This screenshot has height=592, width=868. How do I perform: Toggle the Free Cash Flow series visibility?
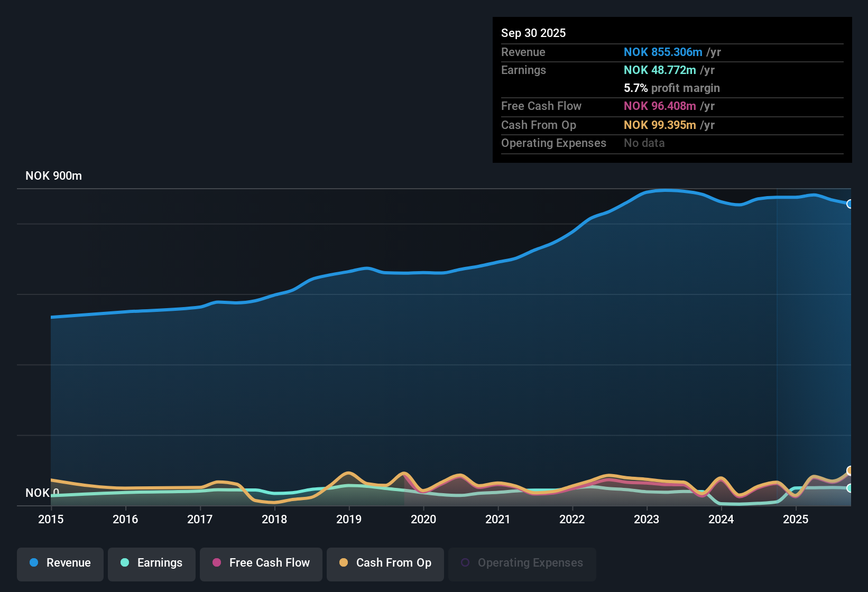click(261, 564)
